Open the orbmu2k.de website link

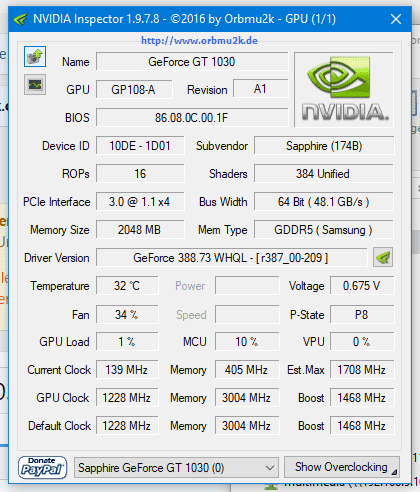coord(199,41)
